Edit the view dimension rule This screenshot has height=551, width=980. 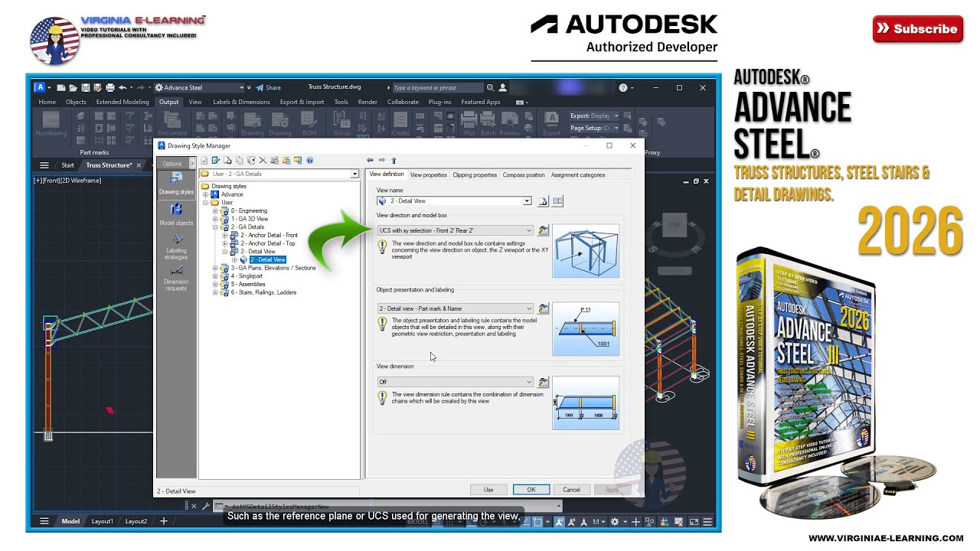pos(544,382)
